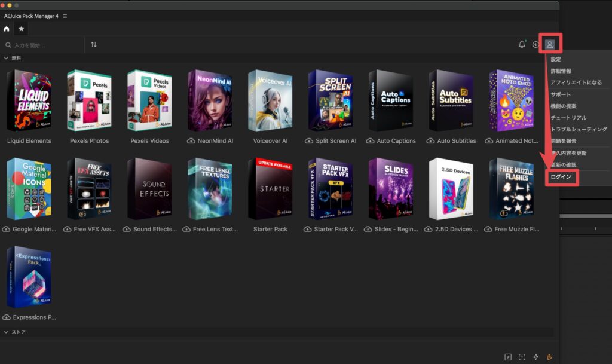Screen dimensions: 612x364
Task: Choose 機能の提案 menu item
Action: 563,106
